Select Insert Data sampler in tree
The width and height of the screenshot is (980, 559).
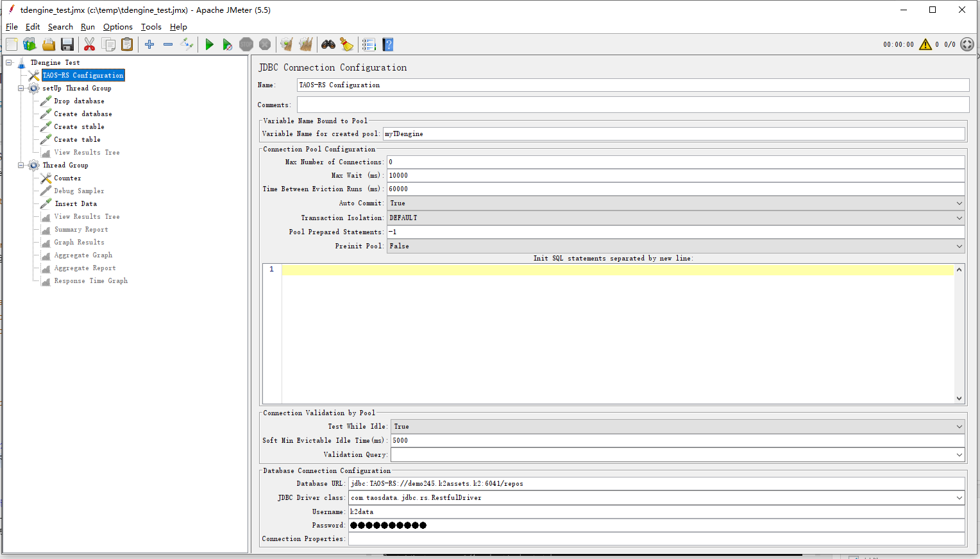[76, 204]
